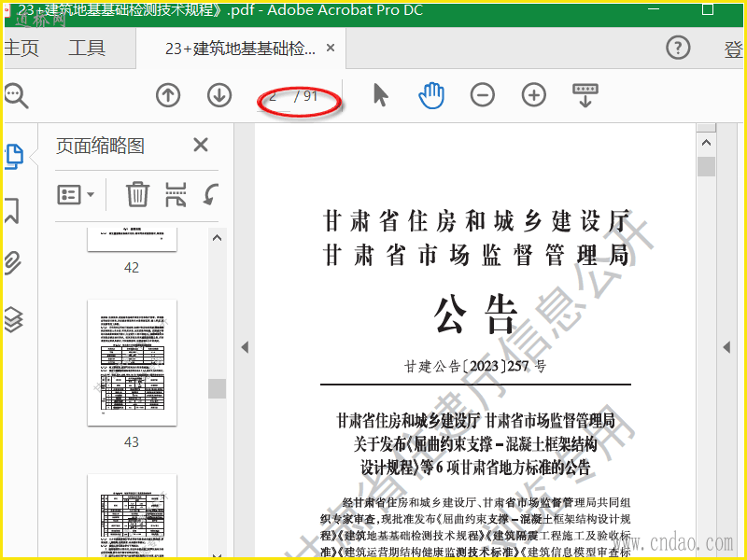Click the insert/split pages icon

tap(176, 194)
